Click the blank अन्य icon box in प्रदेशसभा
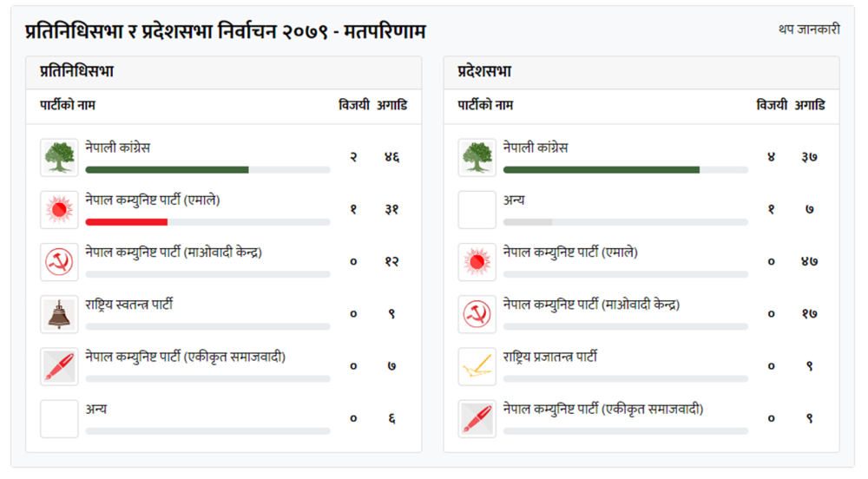 (x=477, y=210)
